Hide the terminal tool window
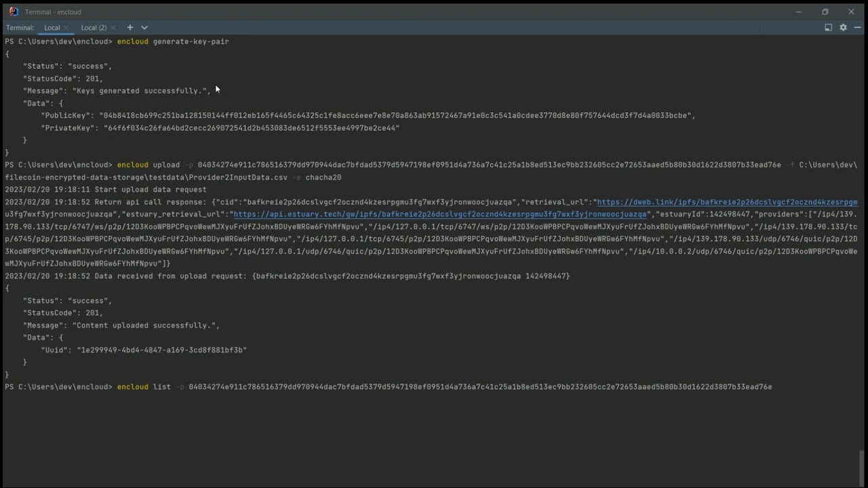 click(857, 28)
